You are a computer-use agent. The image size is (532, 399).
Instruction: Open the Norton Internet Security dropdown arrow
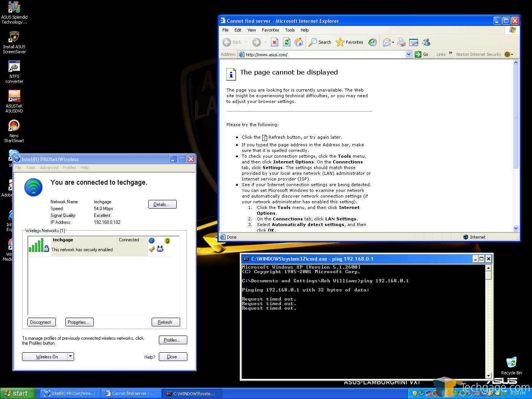(x=512, y=54)
